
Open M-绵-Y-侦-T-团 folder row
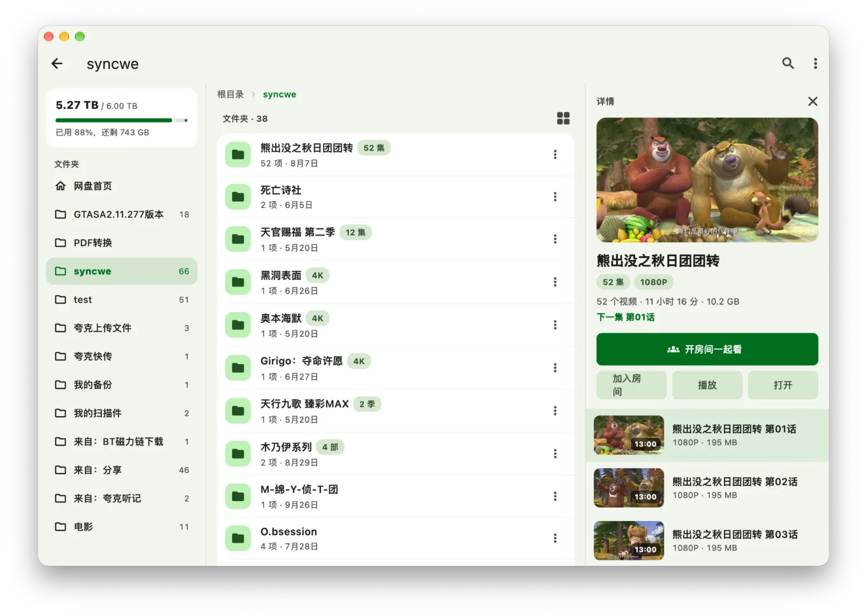coord(396,496)
